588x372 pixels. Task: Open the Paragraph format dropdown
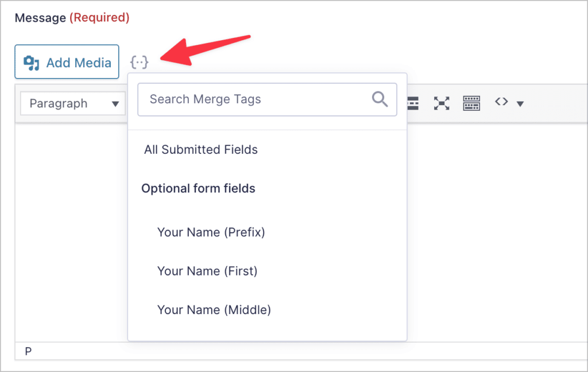pyautogui.click(x=73, y=103)
